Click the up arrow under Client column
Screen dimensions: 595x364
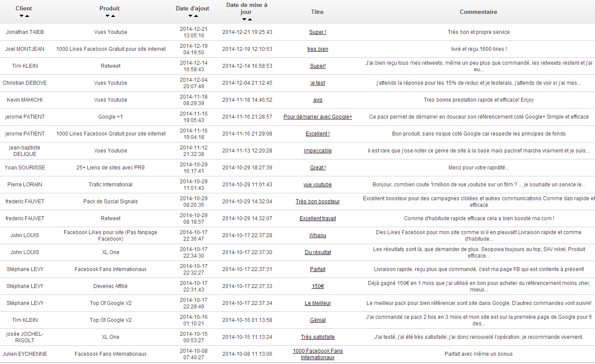tap(27, 16)
